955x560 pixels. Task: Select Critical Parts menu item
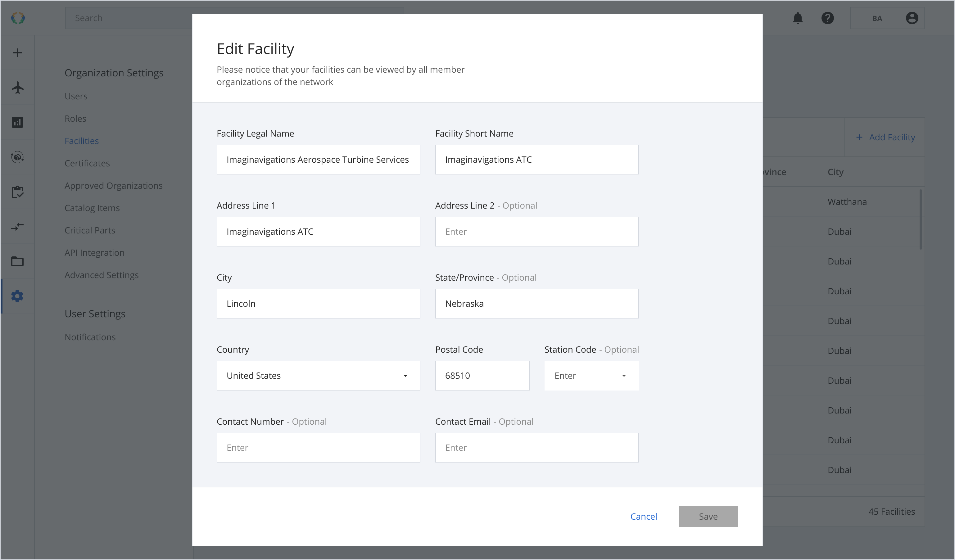90,230
